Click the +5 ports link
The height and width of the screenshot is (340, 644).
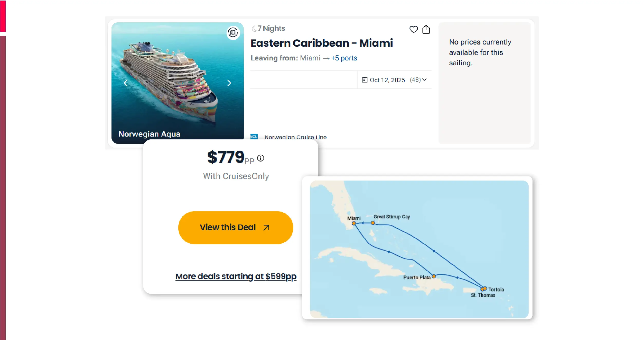[344, 58]
